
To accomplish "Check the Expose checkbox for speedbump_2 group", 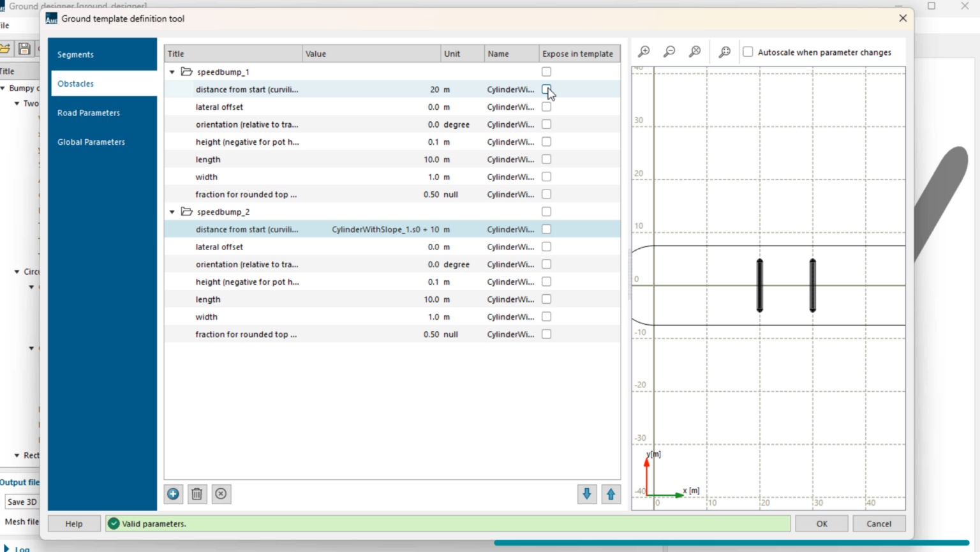I will point(546,211).
